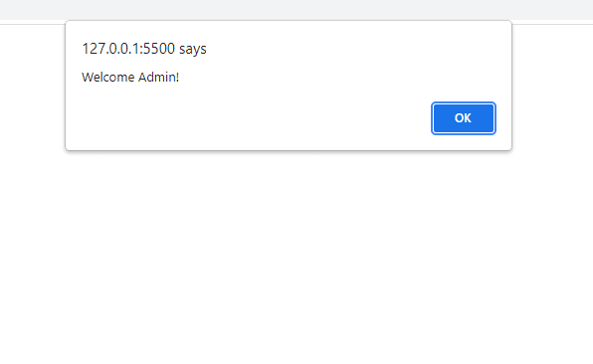Click the "127.0.0.1:5500 says" dialog title
Screen dimensions: 593x364
click(144, 49)
